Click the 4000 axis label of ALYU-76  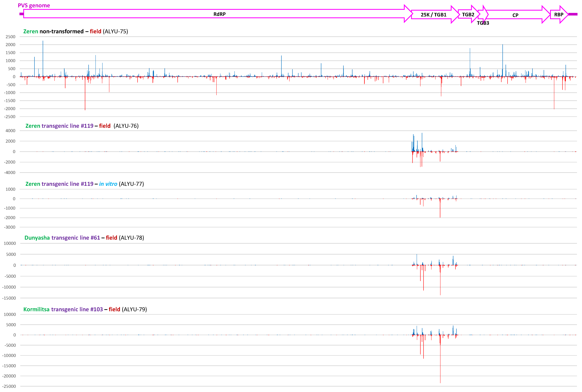[10, 130]
